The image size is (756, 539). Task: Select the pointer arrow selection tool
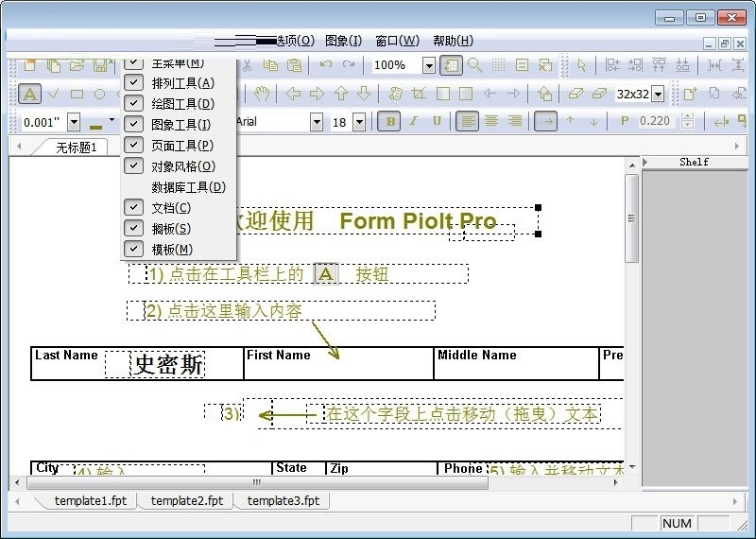pyautogui.click(x=581, y=65)
